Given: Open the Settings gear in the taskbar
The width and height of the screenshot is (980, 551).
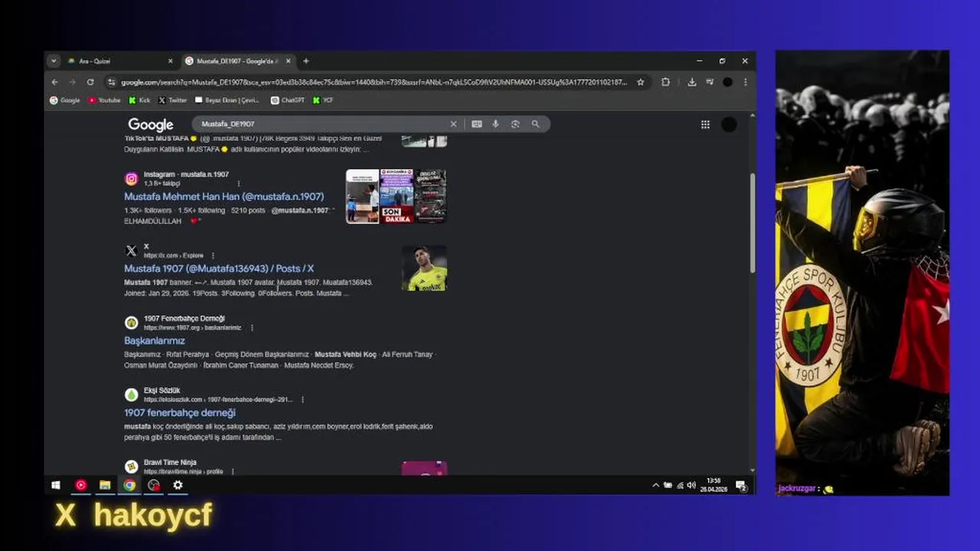Looking at the screenshot, I should (x=178, y=485).
